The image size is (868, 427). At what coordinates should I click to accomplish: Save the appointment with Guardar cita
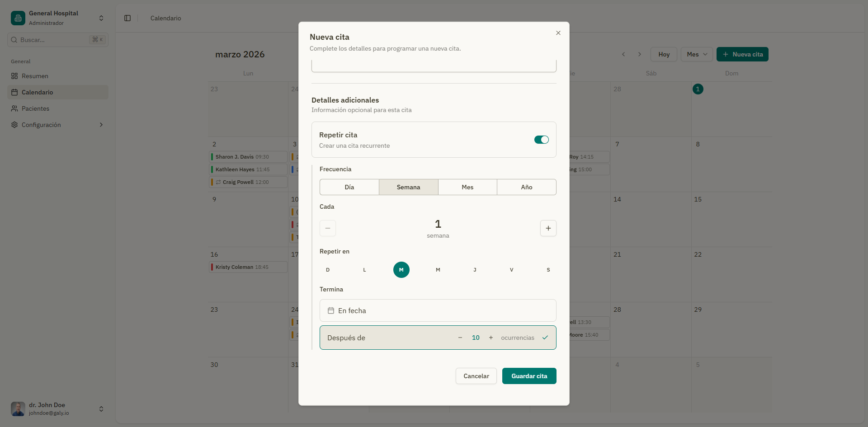pyautogui.click(x=529, y=375)
